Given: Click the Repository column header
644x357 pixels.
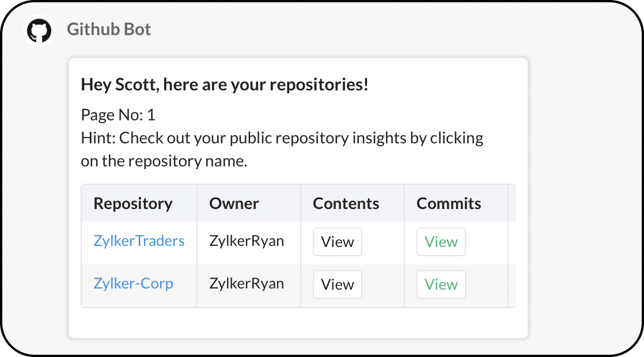Looking at the screenshot, I should pos(133,204).
